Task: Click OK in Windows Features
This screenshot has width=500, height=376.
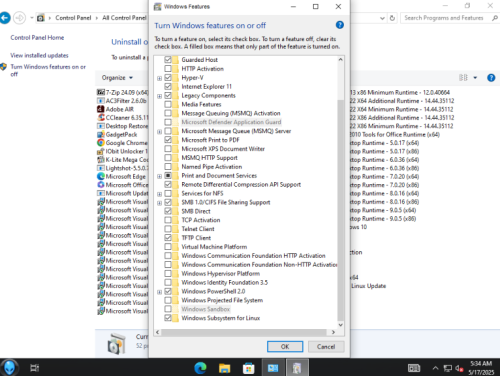Action: pos(285,347)
